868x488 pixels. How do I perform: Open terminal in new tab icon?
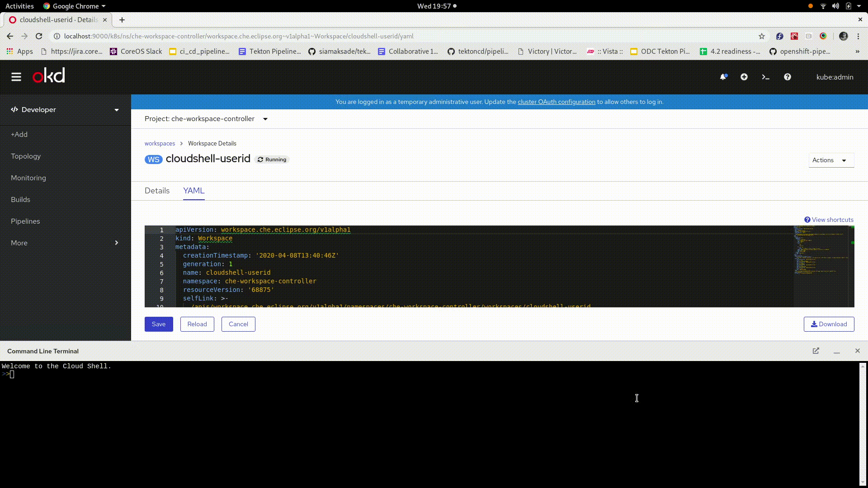pos(816,351)
